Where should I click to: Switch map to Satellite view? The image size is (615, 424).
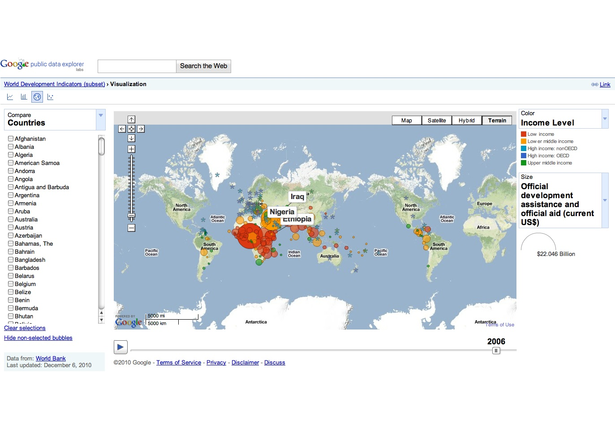pos(437,120)
